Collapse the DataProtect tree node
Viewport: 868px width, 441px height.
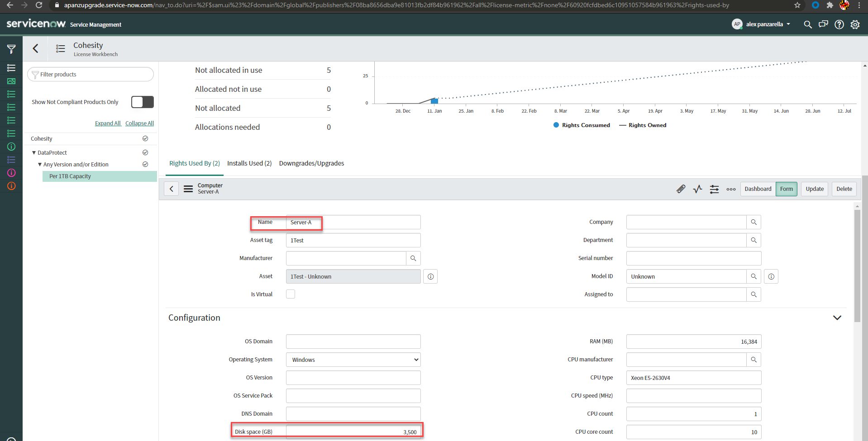tap(34, 153)
